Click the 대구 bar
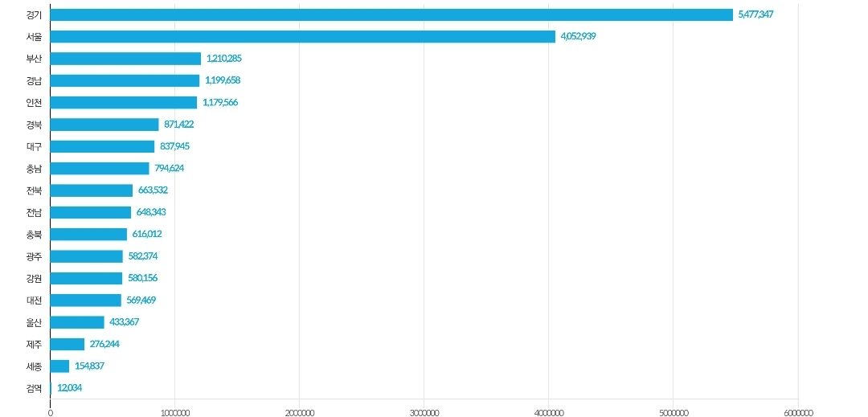This screenshot has height=417, width=868. [x=102, y=146]
